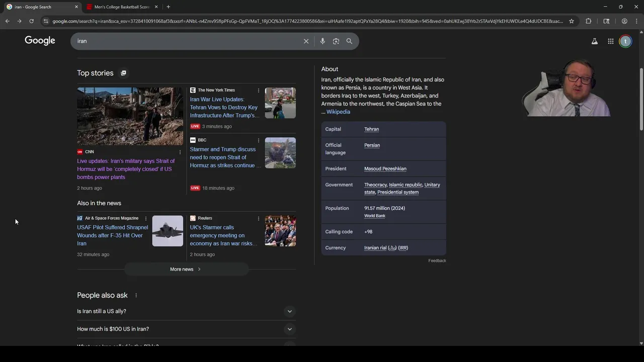Open 'UK's Starmer calls emergency meeting' headline
The image size is (644, 362).
click(x=224, y=235)
